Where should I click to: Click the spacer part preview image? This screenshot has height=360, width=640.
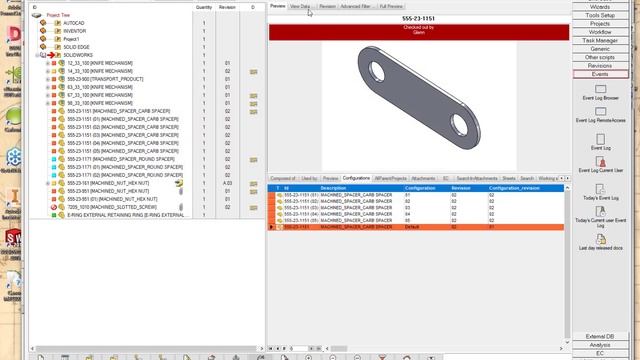click(419, 97)
